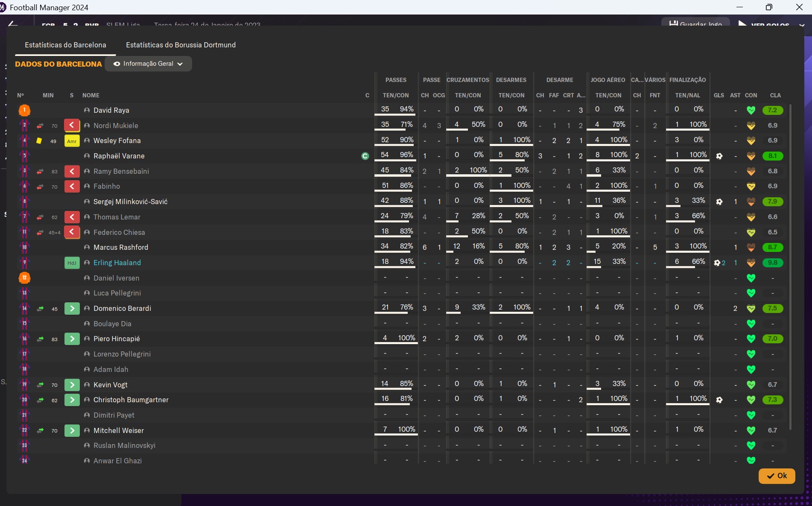Open David Raya player name
Viewport: 812px width, 506px height.
point(111,110)
